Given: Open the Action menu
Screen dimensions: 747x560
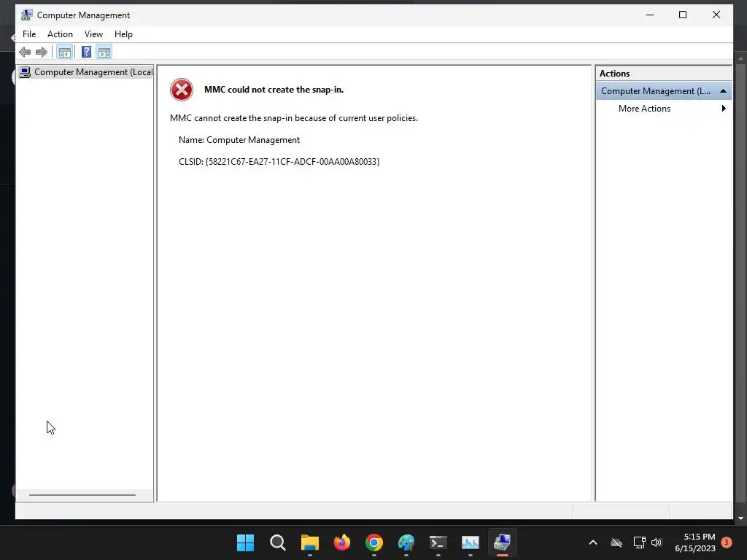Looking at the screenshot, I should (x=60, y=34).
